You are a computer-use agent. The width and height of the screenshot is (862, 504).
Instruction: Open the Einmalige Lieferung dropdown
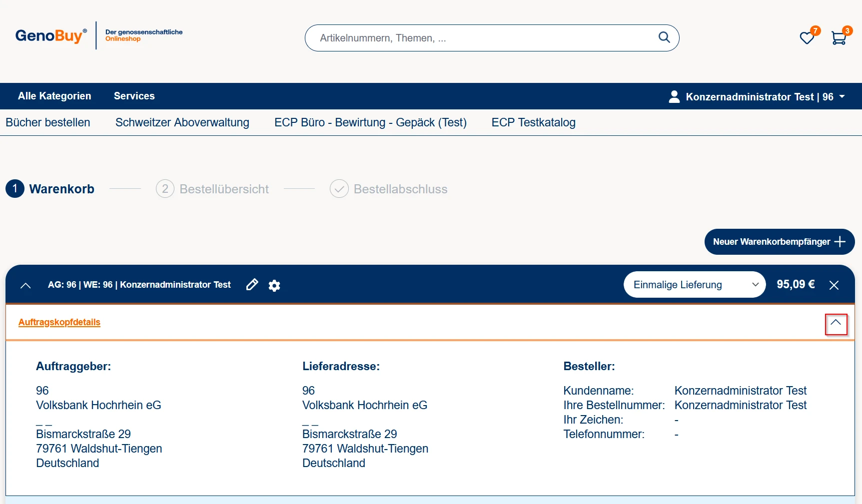pos(694,285)
